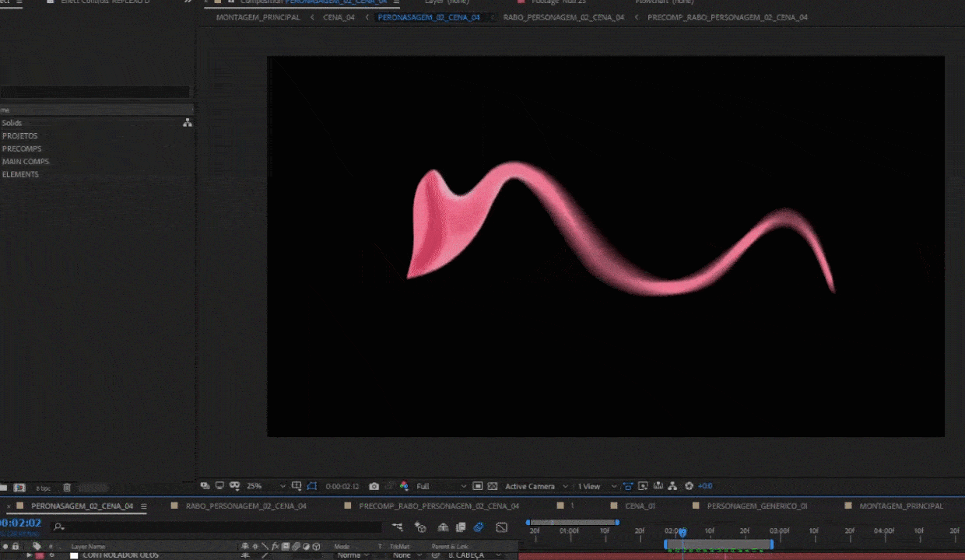Open Solids folder in Project panel
Screen dimensions: 965x560
(12, 123)
